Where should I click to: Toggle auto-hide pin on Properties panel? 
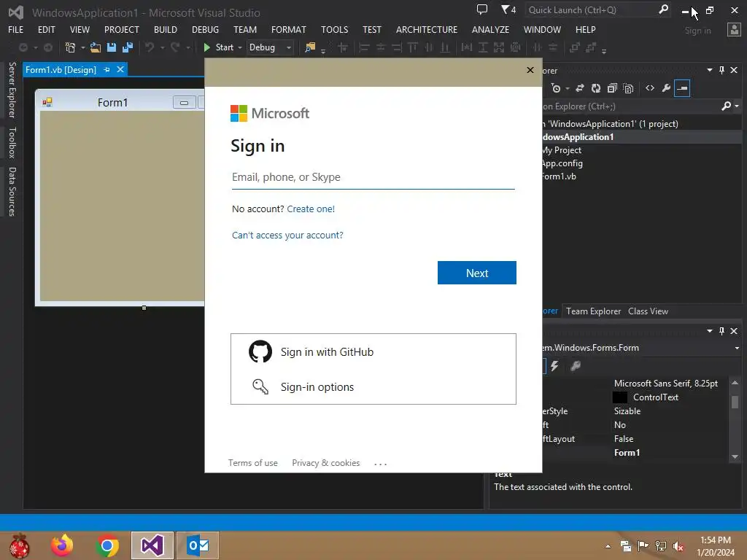point(721,330)
